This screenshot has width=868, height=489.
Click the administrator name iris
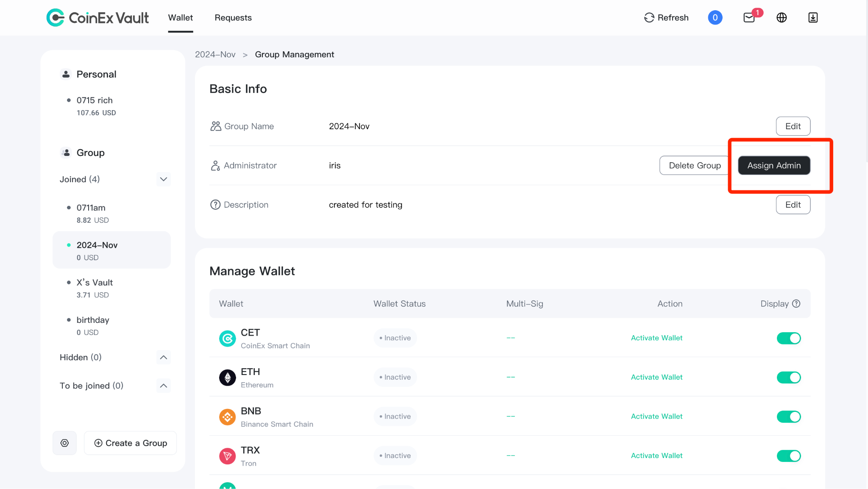(335, 166)
